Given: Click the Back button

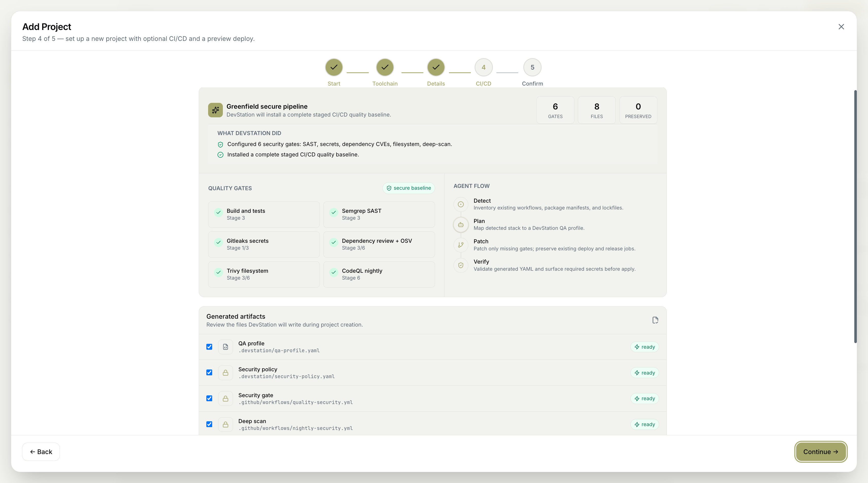Looking at the screenshot, I should click(41, 452).
